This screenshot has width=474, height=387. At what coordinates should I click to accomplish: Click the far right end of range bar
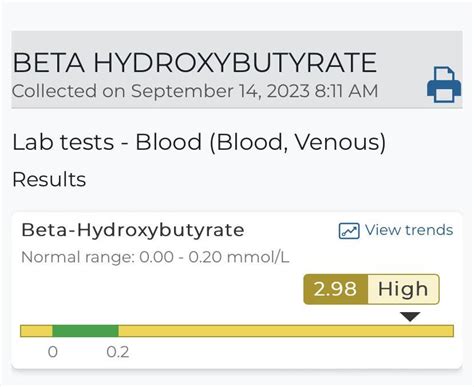450,331
